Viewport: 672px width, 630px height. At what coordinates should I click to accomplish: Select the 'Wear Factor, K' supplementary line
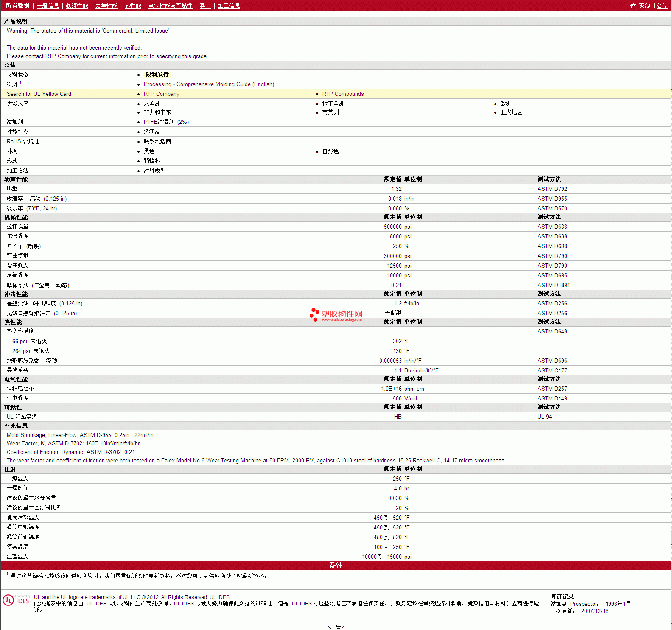click(x=73, y=444)
